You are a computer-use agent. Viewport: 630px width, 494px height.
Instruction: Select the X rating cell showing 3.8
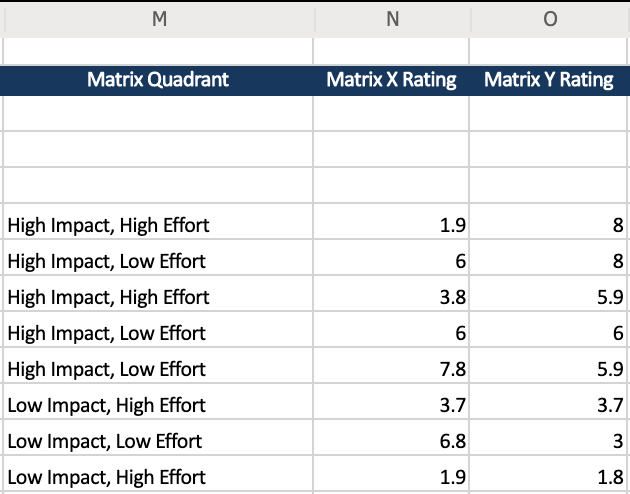pos(391,297)
